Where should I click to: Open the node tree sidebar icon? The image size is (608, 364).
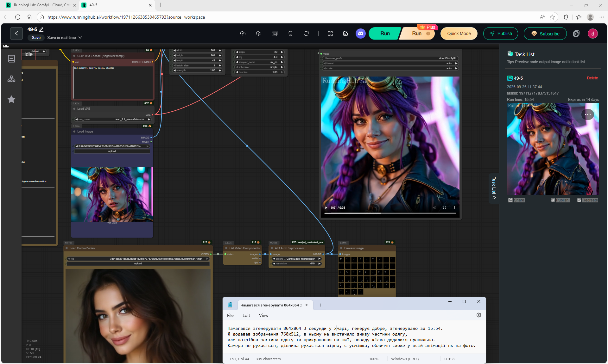(11, 79)
